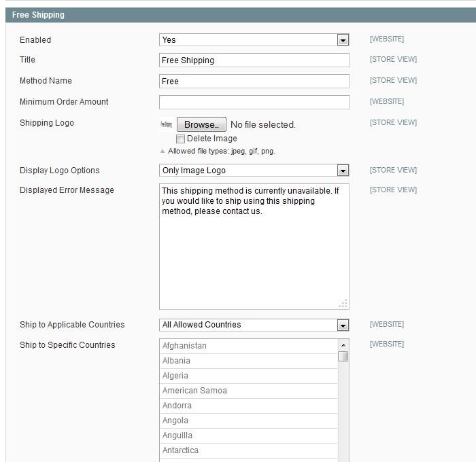476x462 pixels.
Task: Click the Browse button for Shipping Logo
Action: (201, 124)
